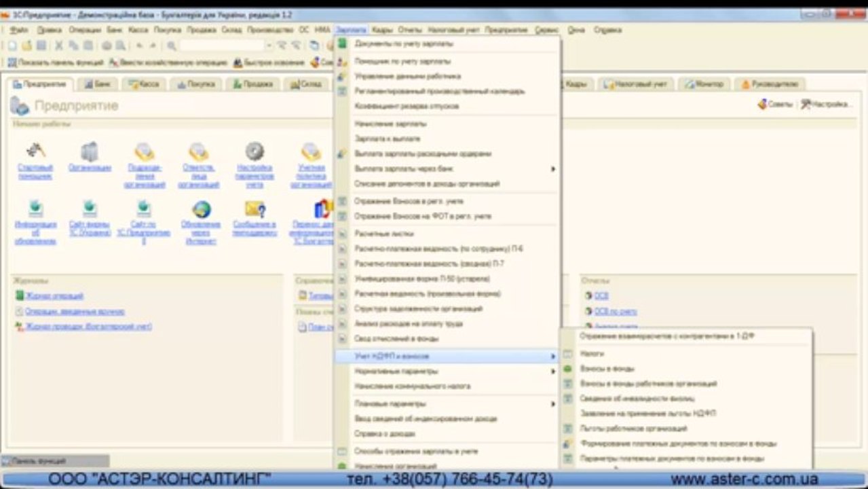
Task: Open Сайт по 1С:Предприятию 8 icon
Action: tap(144, 208)
